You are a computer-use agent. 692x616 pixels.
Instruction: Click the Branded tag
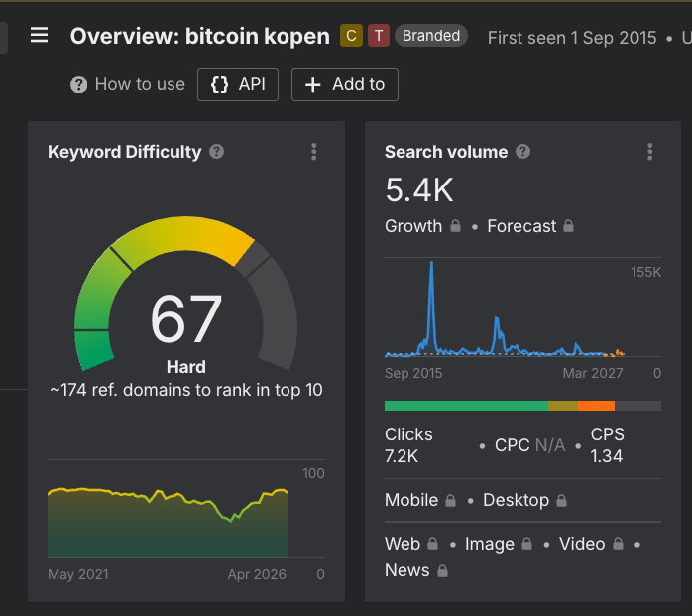430,36
